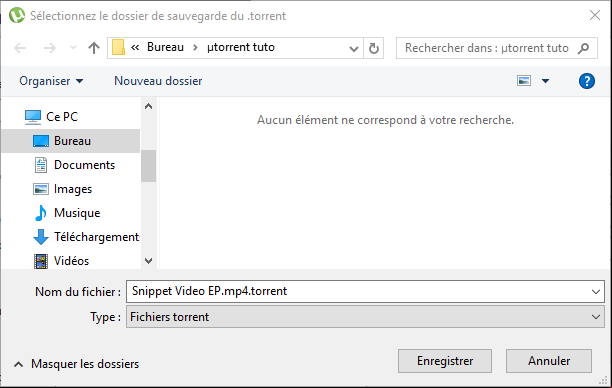Click the Annuler button

coord(549,361)
